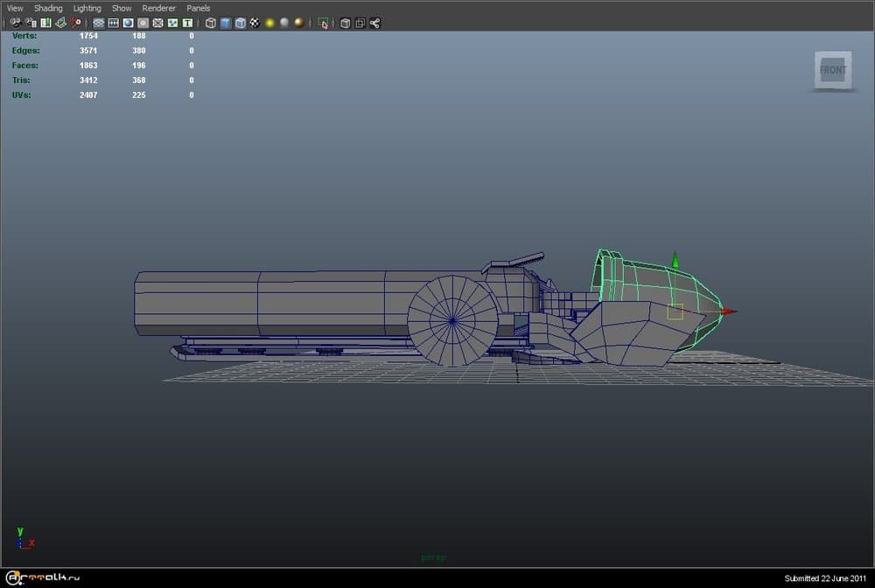Toggle wireframe on shaded display

point(240,23)
